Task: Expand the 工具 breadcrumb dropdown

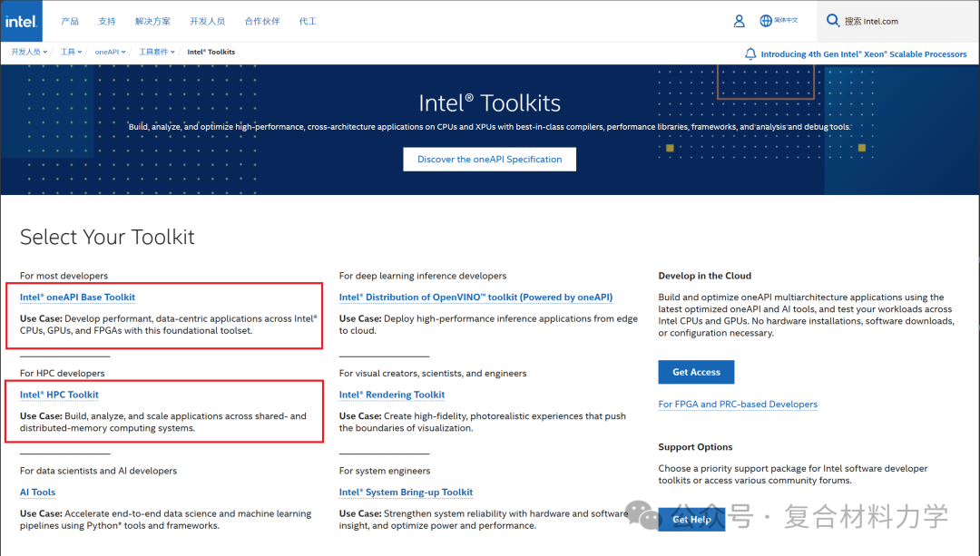Action: pyautogui.click(x=71, y=52)
